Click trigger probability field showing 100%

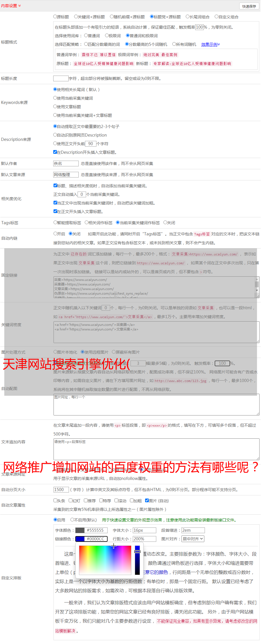199,27
